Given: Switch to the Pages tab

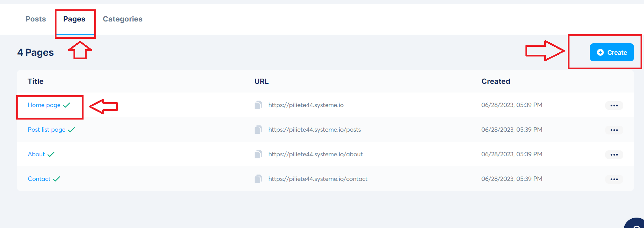Looking at the screenshot, I should (x=74, y=19).
